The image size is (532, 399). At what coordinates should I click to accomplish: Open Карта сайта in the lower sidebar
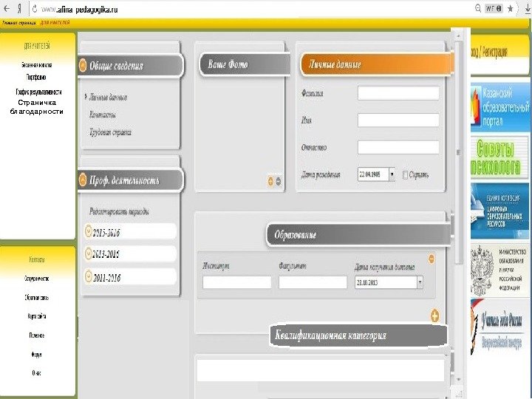[37, 316]
